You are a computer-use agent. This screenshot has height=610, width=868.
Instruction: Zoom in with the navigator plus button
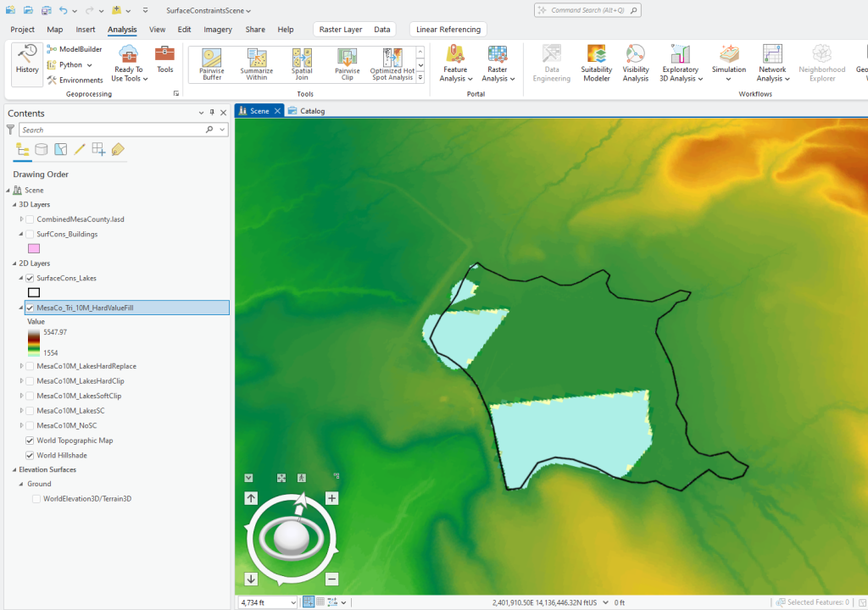tap(331, 498)
